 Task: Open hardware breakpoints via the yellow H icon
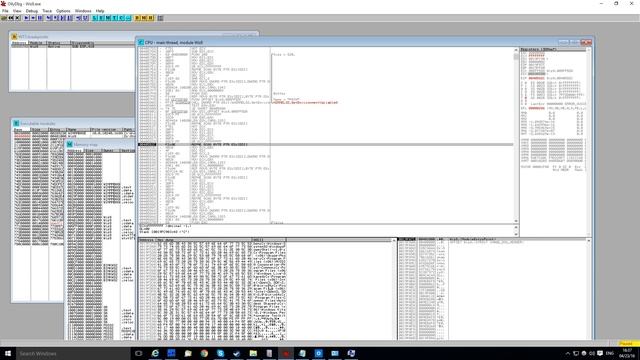[x=151, y=18]
